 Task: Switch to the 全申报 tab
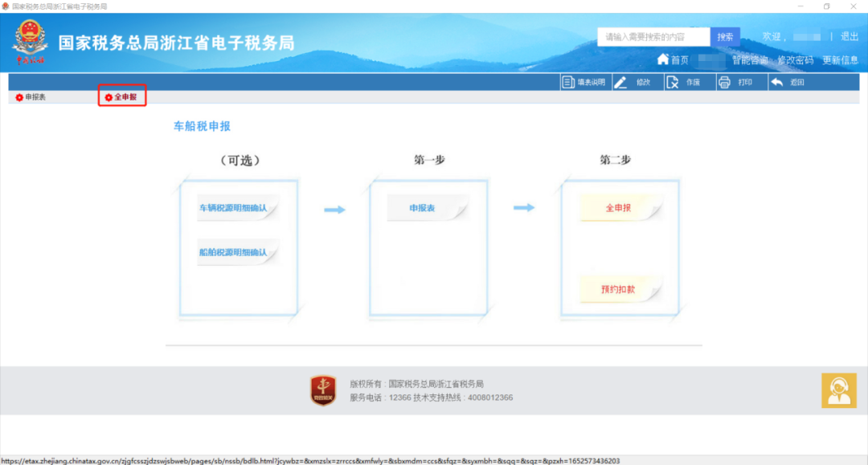pos(122,96)
